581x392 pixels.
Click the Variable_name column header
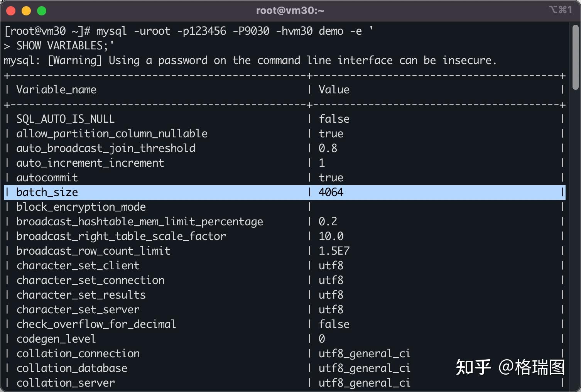(x=56, y=90)
